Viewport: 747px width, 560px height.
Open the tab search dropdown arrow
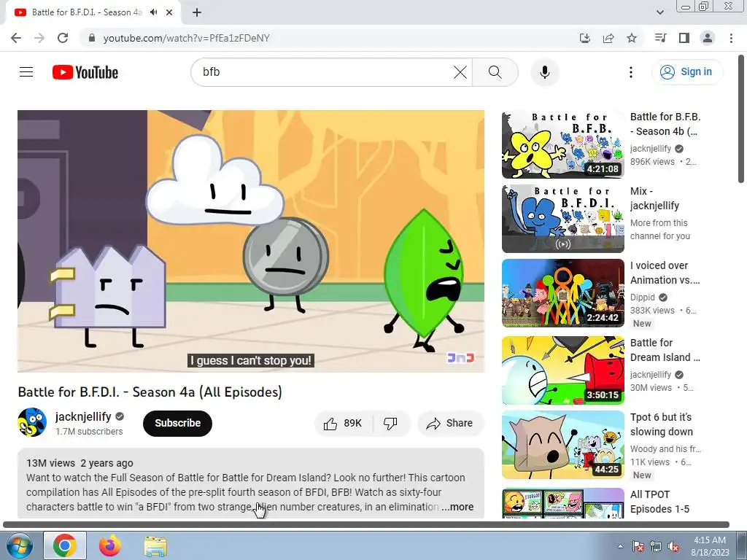pos(660,12)
